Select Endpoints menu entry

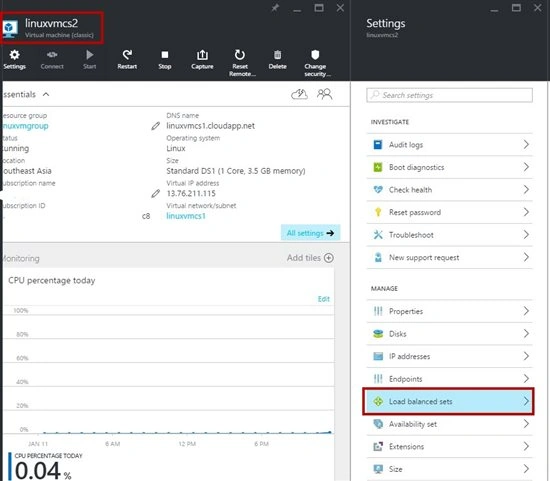click(449, 379)
